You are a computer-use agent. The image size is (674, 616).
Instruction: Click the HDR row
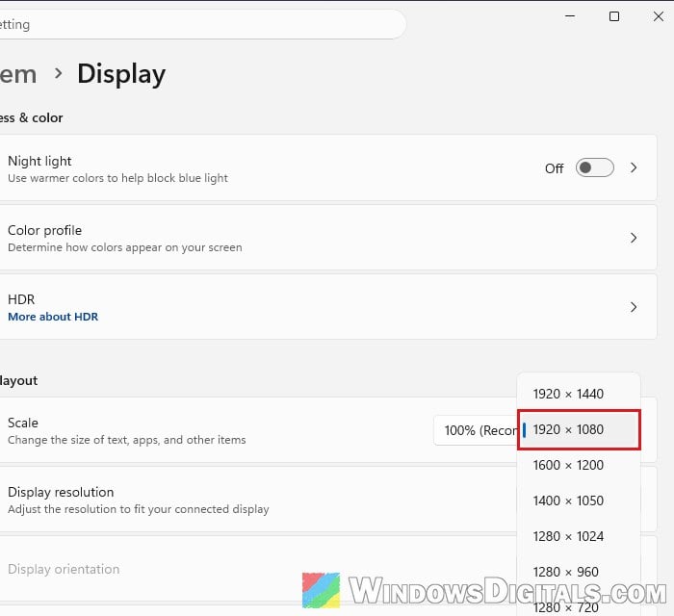click(x=328, y=307)
